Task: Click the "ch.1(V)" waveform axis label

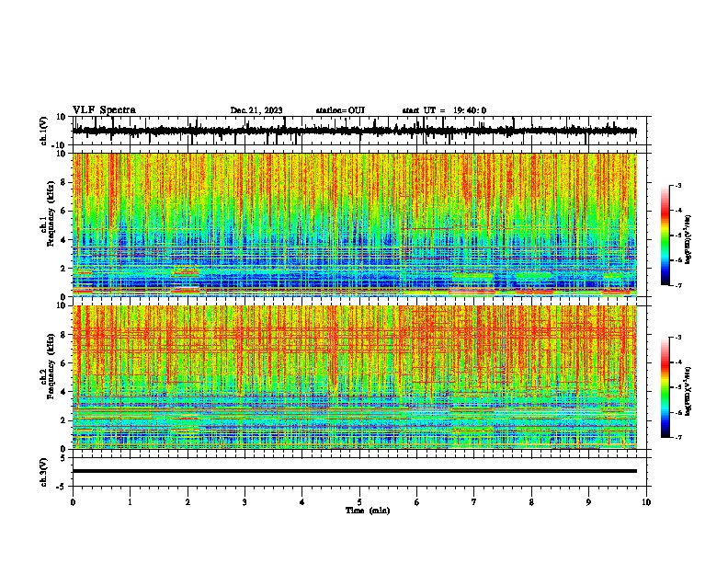Action: tap(44, 131)
